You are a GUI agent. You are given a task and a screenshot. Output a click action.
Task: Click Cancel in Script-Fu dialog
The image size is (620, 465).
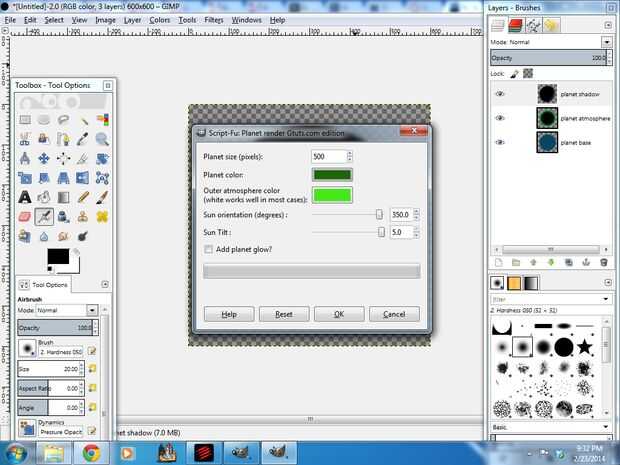point(394,314)
